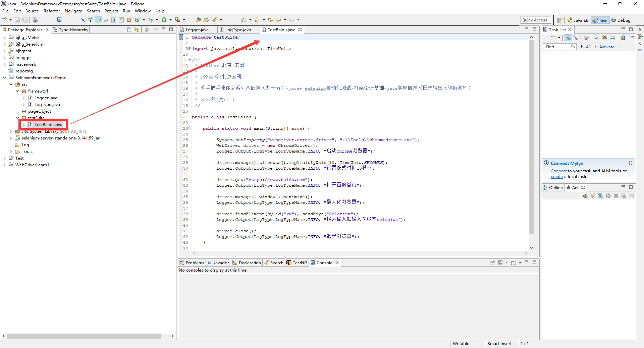Open the Run button dropdown arrow
Viewport: 644px width, 348px height.
[x=170, y=20]
